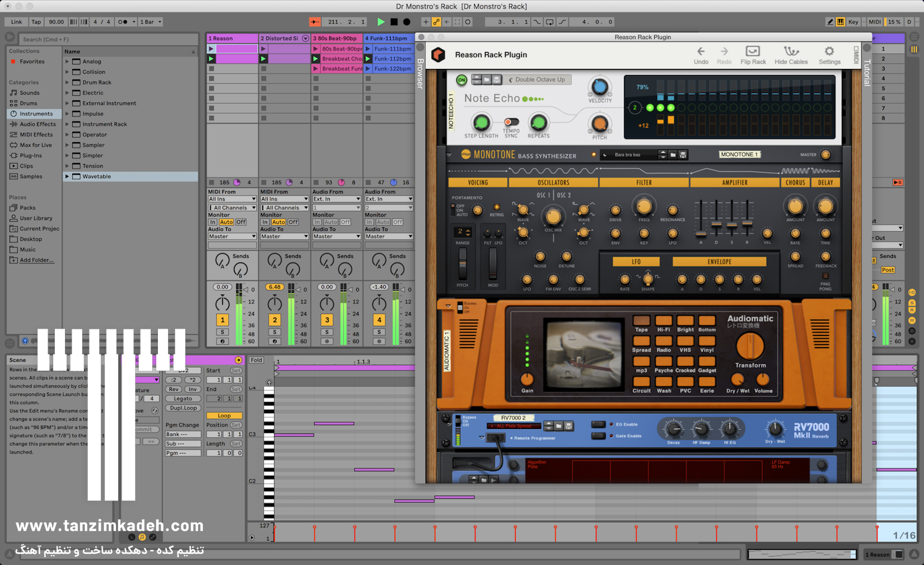Image resolution: width=924 pixels, height=565 pixels.
Task: Click the Hide Cables icon
Action: (x=791, y=52)
